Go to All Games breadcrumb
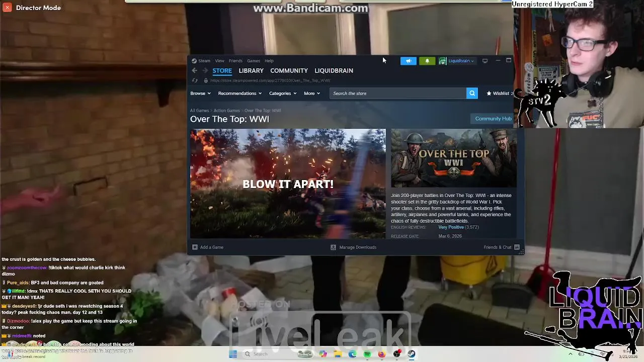The height and width of the screenshot is (362, 644). pyautogui.click(x=199, y=111)
